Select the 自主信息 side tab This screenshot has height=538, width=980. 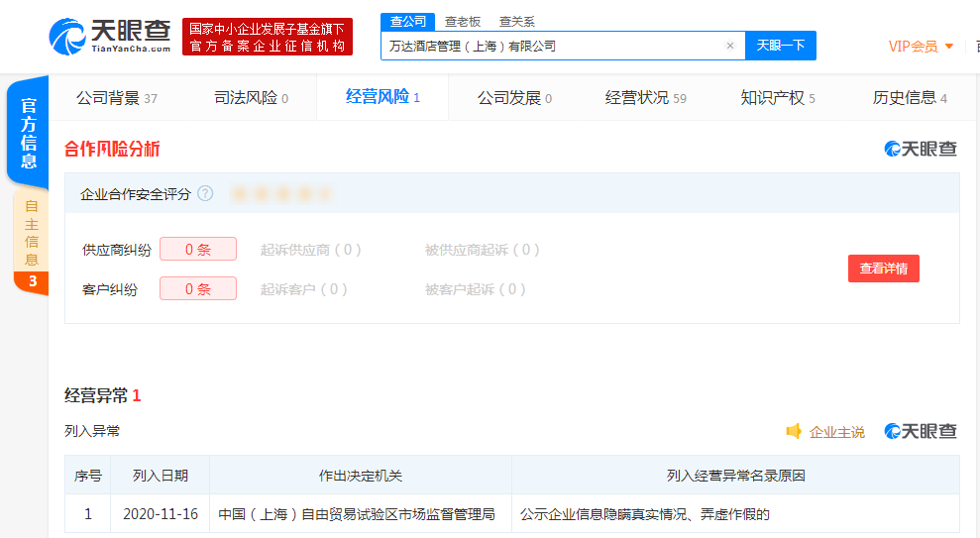point(32,233)
